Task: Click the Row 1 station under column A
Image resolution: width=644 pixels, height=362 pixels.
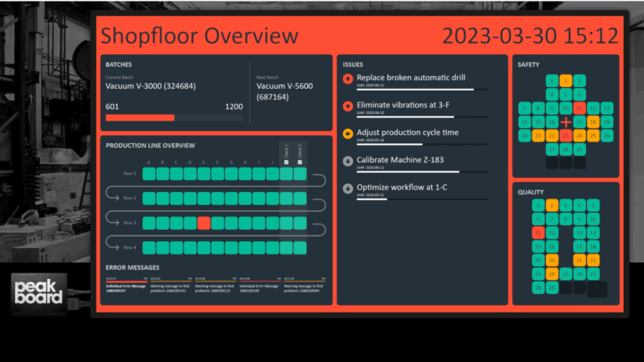Action: point(148,173)
